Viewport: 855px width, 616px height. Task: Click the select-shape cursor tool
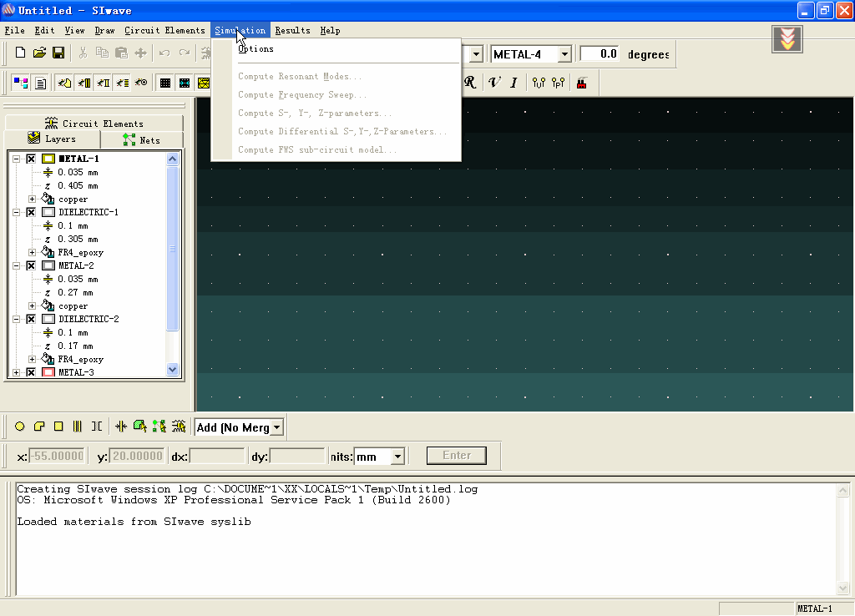140,427
